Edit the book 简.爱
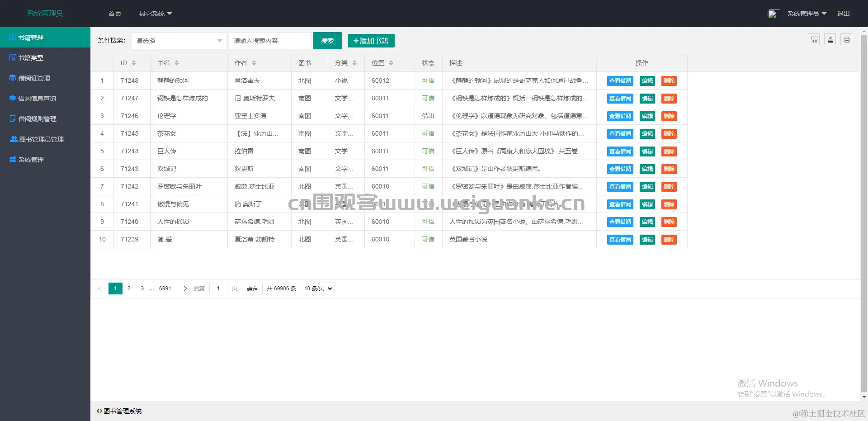The image size is (868, 421). [x=647, y=240]
